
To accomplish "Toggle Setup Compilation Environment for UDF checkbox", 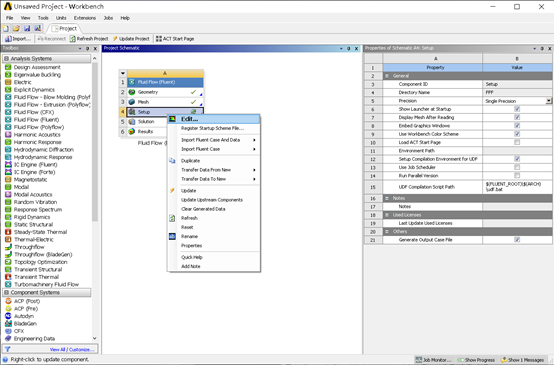I will click(x=517, y=159).
